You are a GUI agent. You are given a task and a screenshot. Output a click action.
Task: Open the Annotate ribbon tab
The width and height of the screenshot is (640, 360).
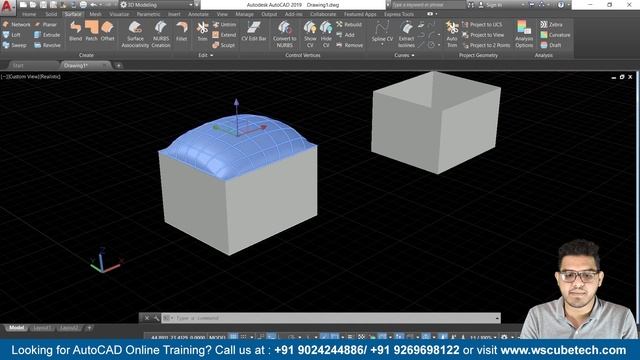click(x=198, y=14)
